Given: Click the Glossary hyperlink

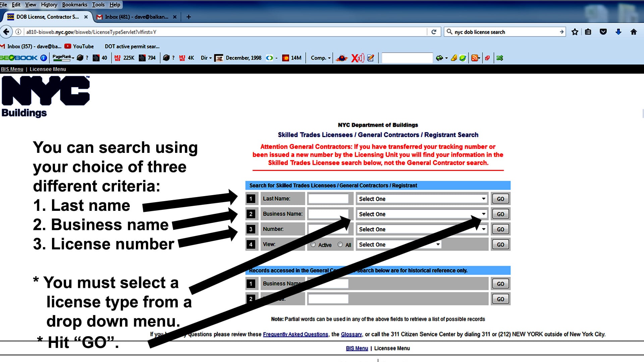Looking at the screenshot, I should (351, 334).
